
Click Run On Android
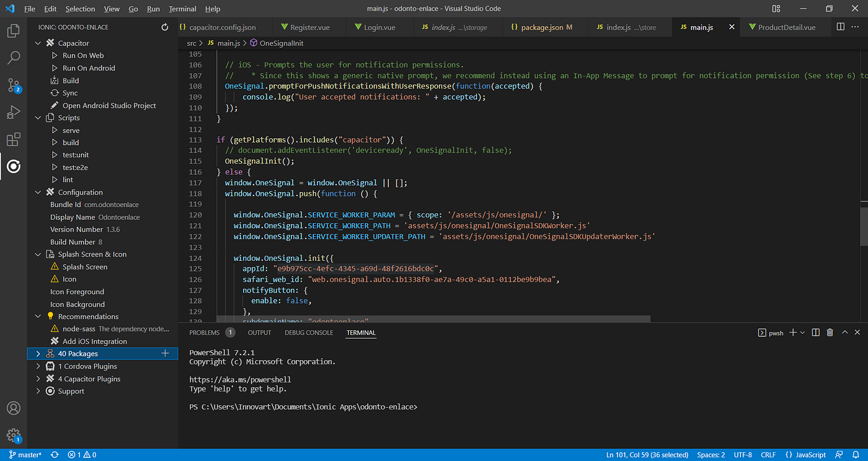[x=89, y=68]
